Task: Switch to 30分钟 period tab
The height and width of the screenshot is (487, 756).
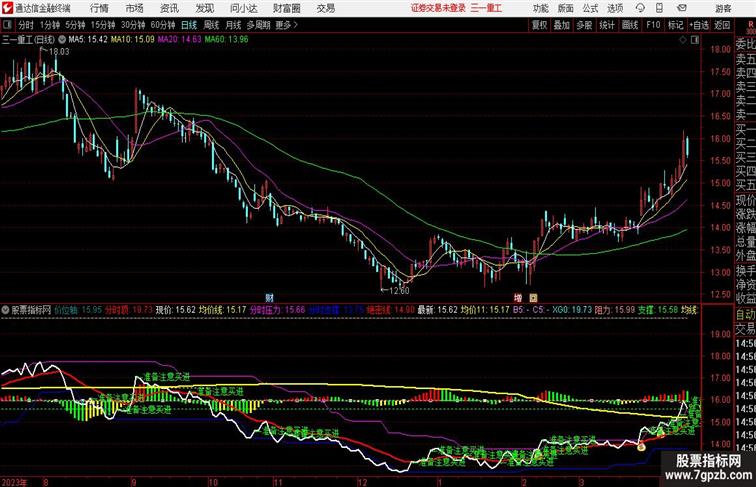Action: [x=133, y=25]
